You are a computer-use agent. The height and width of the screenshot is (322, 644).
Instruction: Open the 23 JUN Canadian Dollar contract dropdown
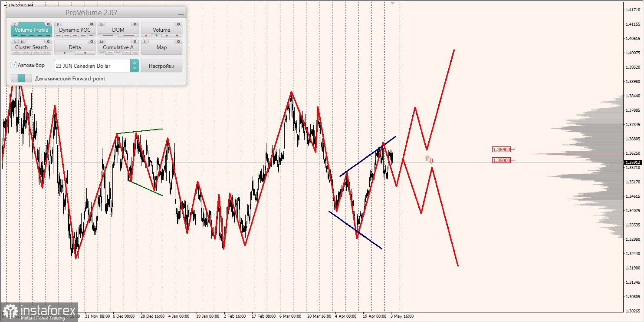tap(96, 66)
